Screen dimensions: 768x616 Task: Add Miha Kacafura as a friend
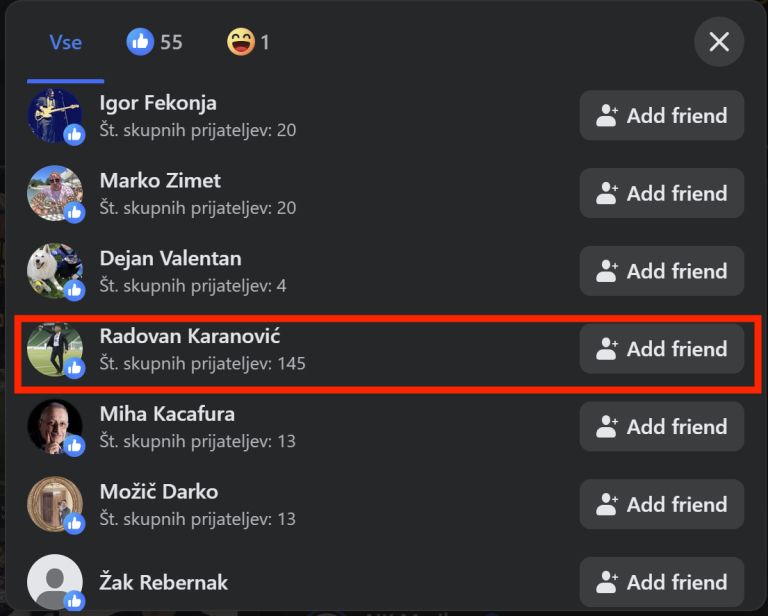661,427
